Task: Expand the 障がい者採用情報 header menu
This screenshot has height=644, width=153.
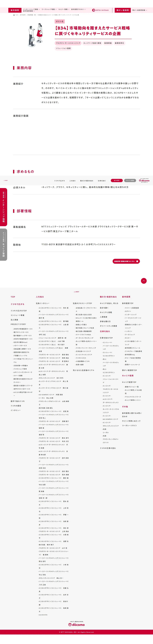Action: 140,10
